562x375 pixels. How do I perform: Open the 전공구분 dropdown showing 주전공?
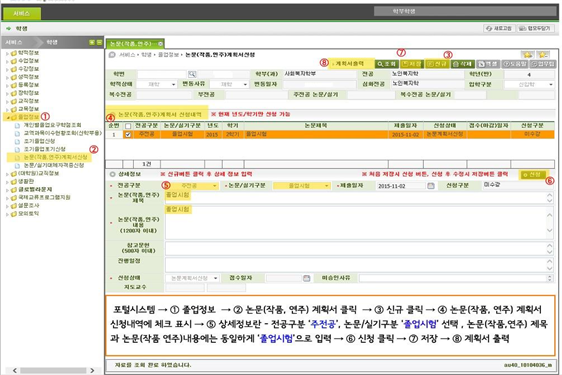(x=194, y=186)
